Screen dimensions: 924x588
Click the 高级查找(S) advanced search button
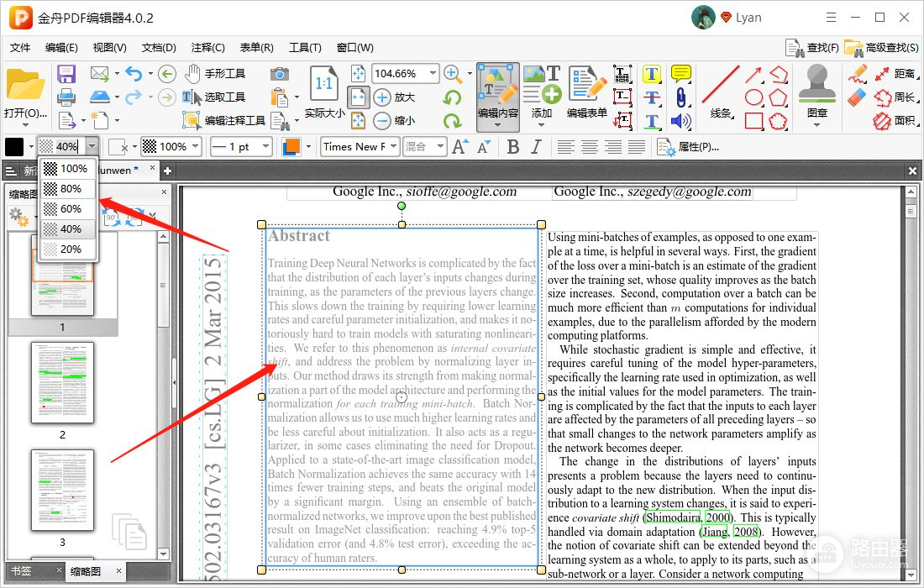pyautogui.click(x=881, y=48)
